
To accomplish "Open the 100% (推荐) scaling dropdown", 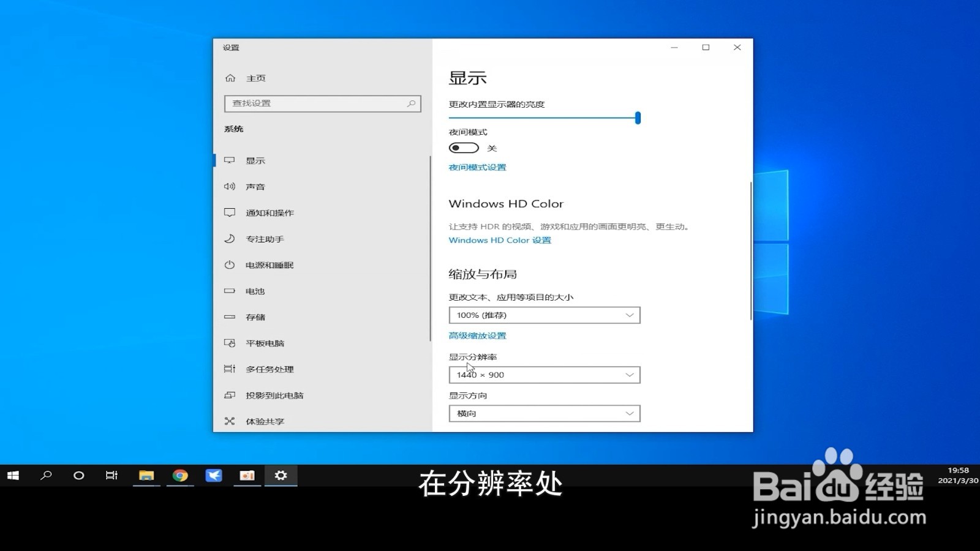I will (545, 315).
